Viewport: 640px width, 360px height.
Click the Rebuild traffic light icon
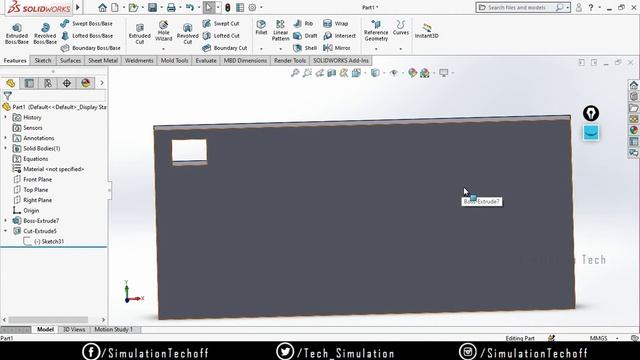[x=228, y=7]
